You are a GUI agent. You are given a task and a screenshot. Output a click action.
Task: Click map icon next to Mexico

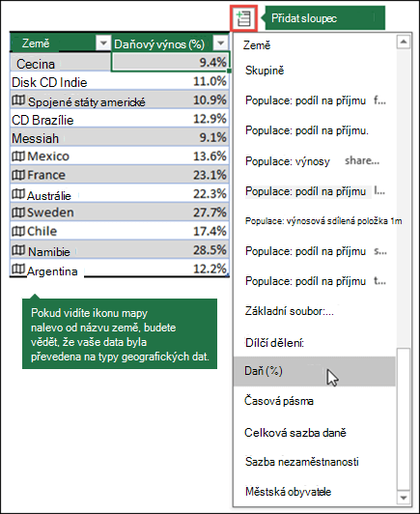[x=18, y=157]
